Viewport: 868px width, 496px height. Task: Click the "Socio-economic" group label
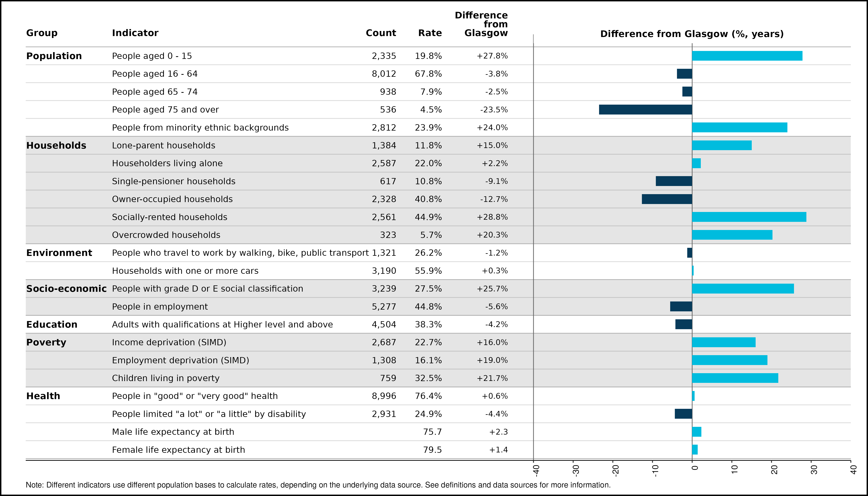(x=66, y=289)
